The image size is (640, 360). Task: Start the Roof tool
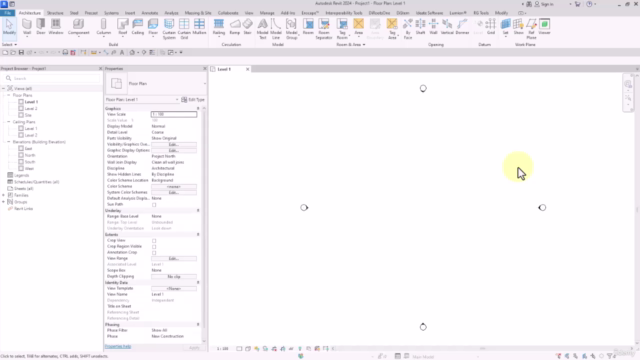pyautogui.click(x=122, y=27)
